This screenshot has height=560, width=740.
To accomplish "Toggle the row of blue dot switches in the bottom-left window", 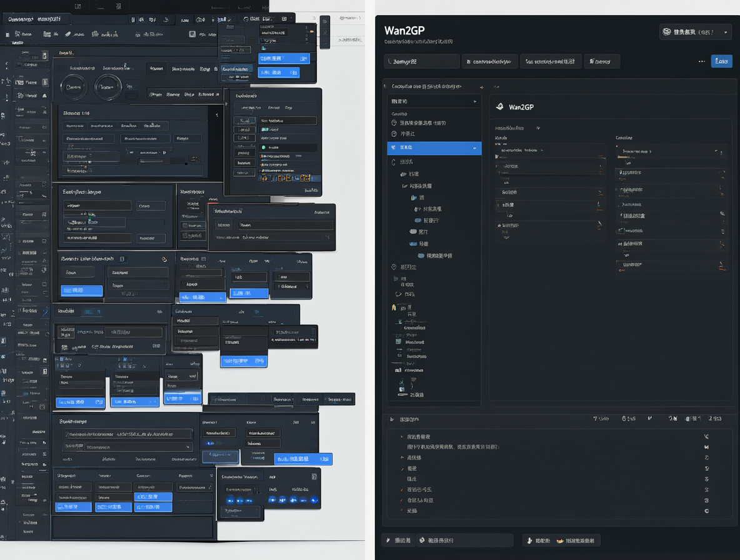I will (271, 500).
